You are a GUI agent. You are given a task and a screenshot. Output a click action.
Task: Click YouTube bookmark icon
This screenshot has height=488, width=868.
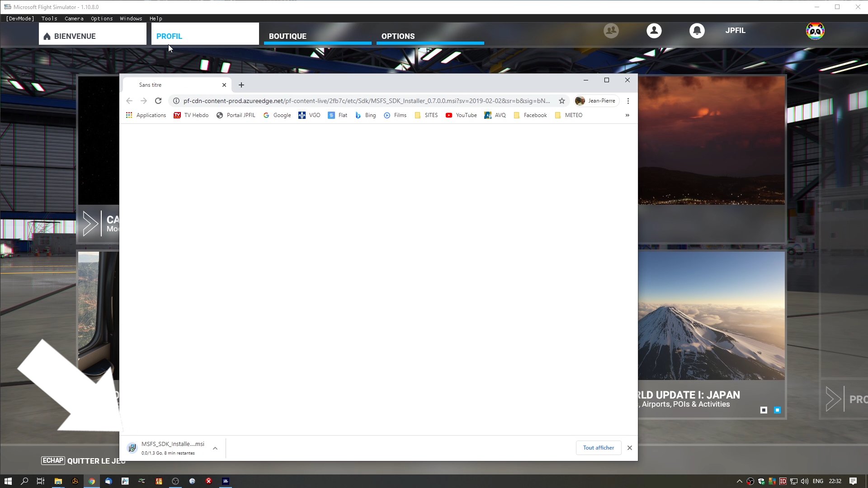[448, 115]
